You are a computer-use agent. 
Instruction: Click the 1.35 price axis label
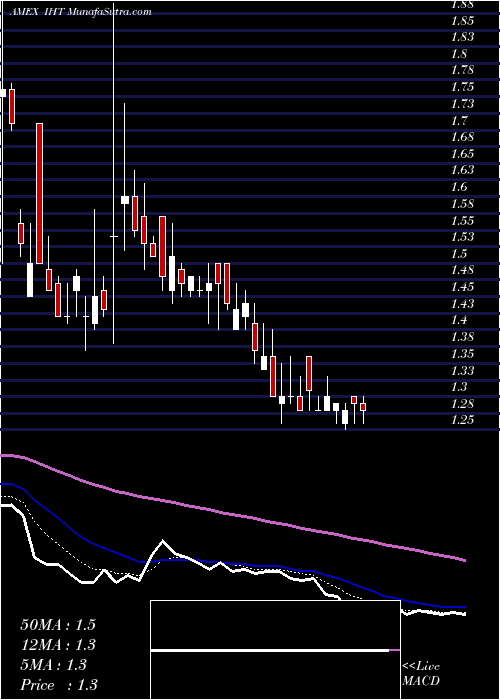click(x=462, y=354)
